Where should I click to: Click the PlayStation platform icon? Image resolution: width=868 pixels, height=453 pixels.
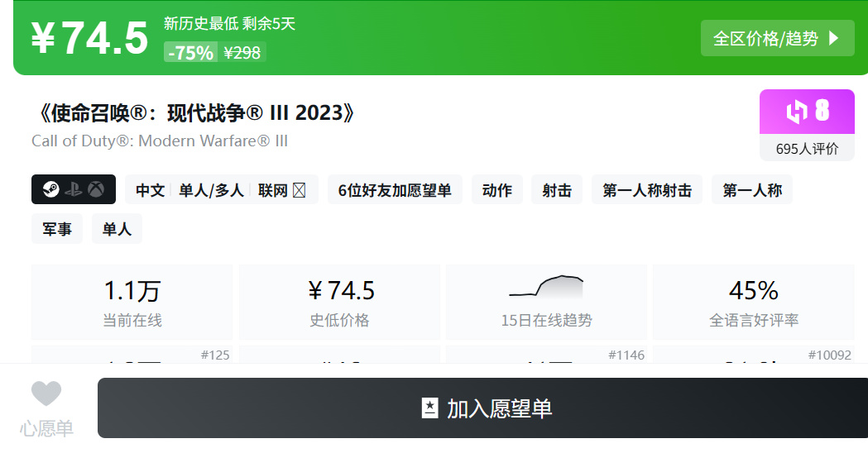pyautogui.click(x=73, y=190)
